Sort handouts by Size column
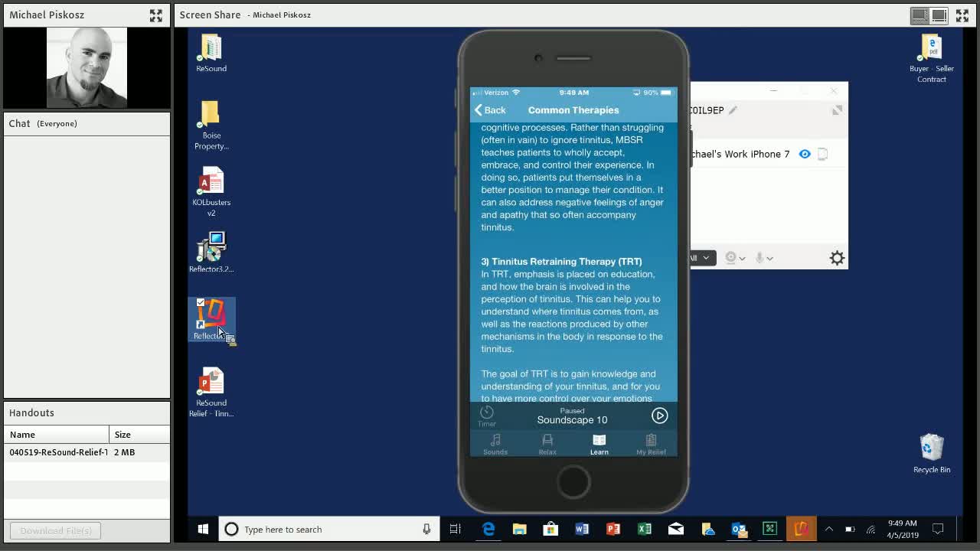 click(139, 435)
